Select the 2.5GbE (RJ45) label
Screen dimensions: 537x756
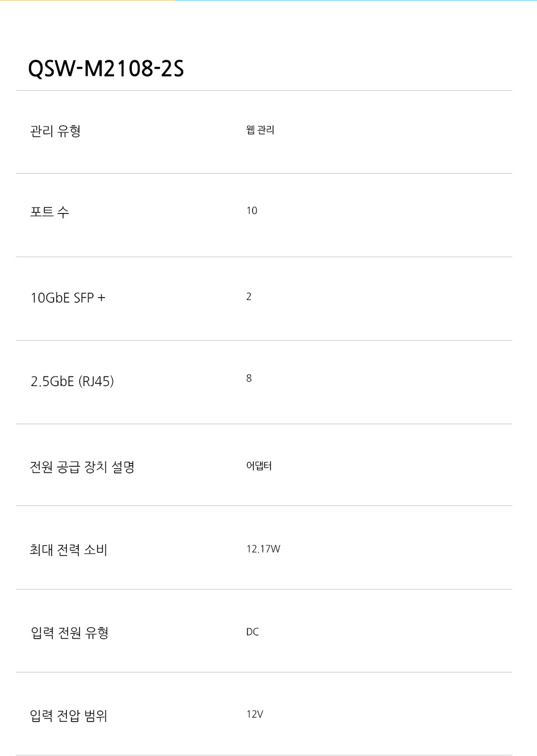[x=72, y=381]
